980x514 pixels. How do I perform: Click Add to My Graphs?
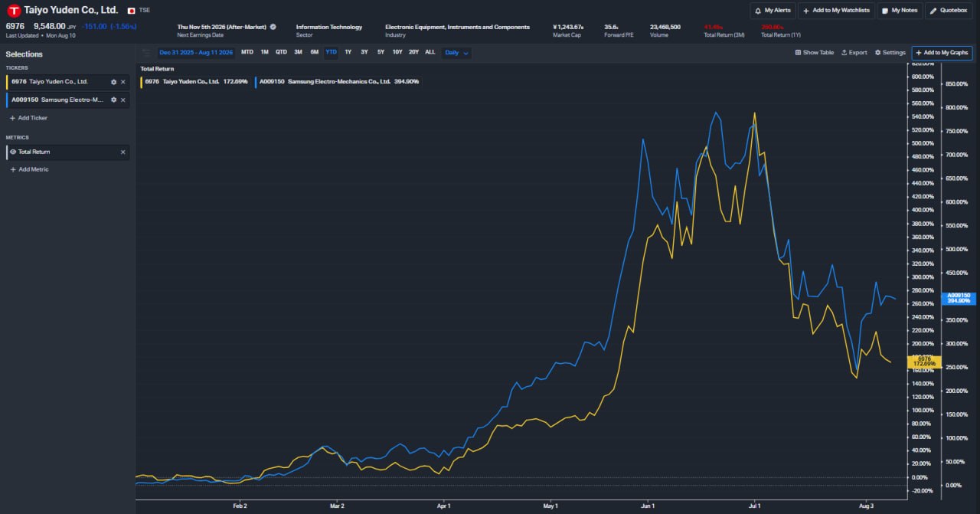(x=942, y=53)
